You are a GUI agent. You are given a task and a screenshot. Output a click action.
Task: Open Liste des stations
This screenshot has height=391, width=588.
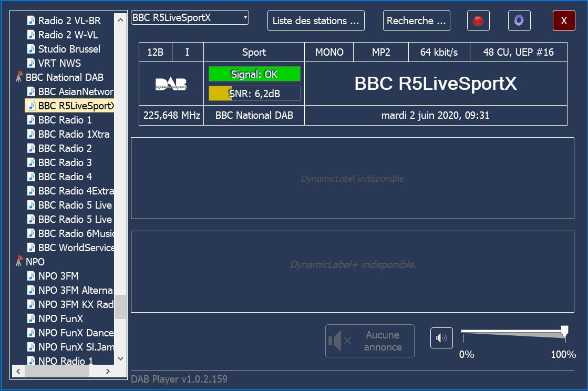(x=316, y=20)
